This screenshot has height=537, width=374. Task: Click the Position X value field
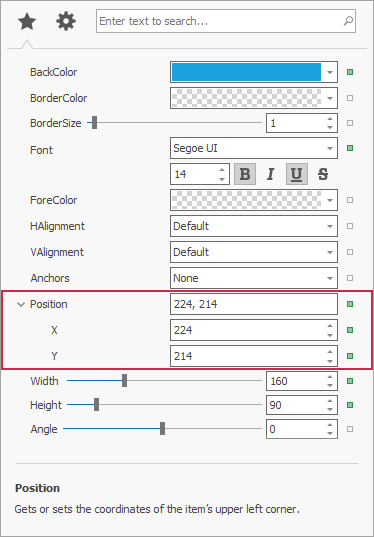click(x=254, y=330)
